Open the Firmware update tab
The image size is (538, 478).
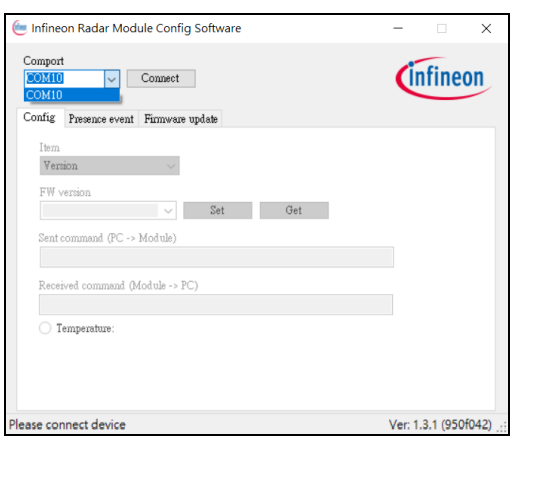(x=180, y=119)
